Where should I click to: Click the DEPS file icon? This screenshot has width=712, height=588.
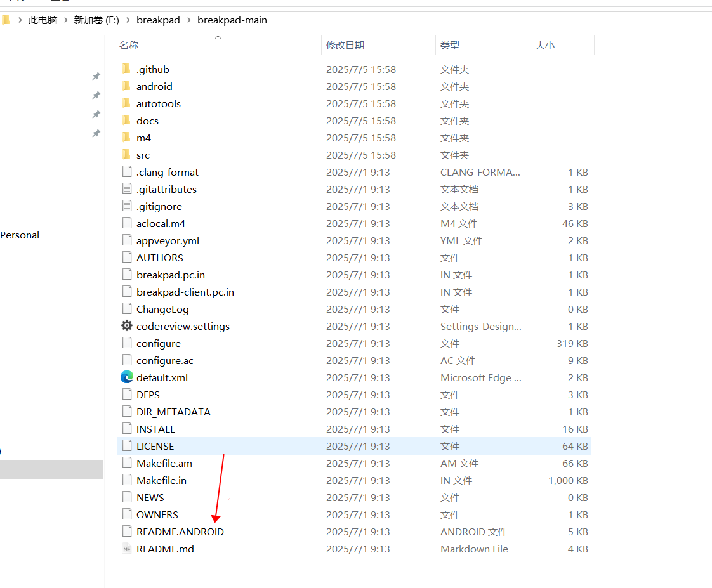[127, 395]
